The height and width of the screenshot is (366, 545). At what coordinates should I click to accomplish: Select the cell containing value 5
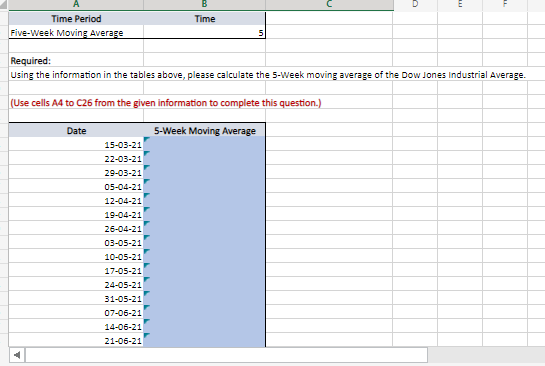[x=204, y=32]
